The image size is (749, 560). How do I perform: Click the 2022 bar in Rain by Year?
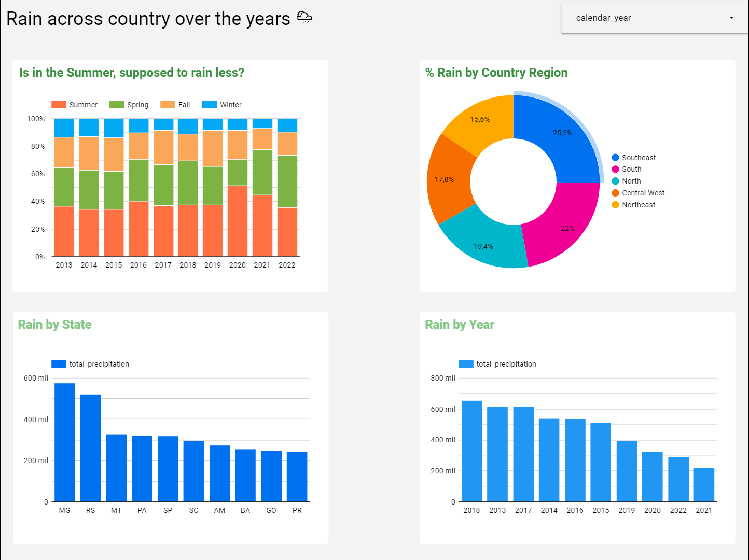678,479
